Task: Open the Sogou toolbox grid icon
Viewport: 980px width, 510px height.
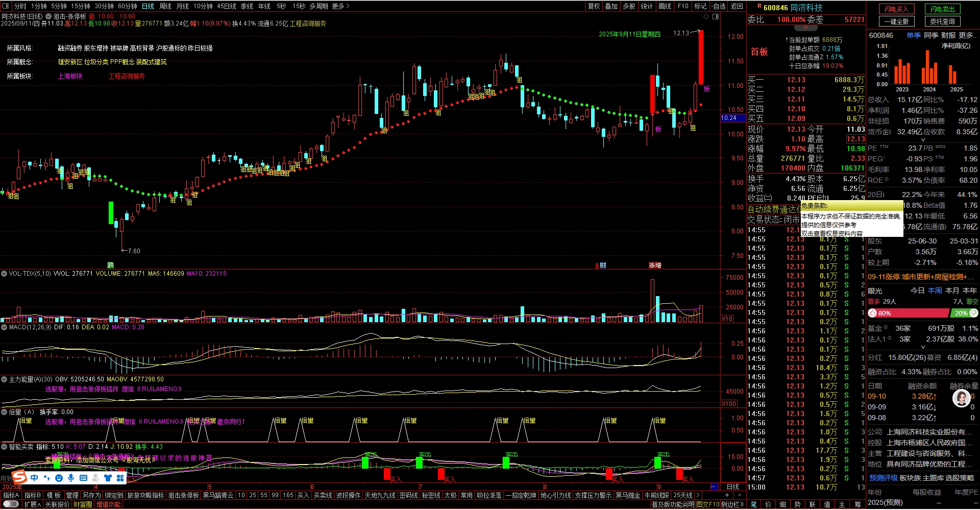Action: click(120, 478)
